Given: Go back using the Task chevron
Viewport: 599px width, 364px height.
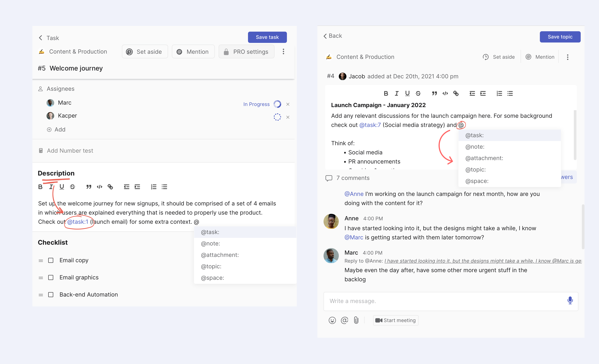Looking at the screenshot, I should pos(41,38).
